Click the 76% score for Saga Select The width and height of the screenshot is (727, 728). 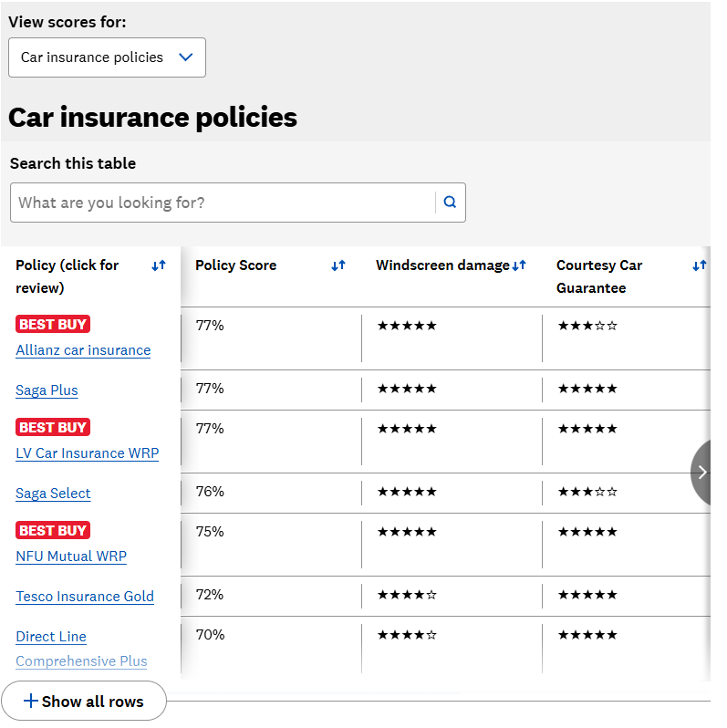pos(210,491)
